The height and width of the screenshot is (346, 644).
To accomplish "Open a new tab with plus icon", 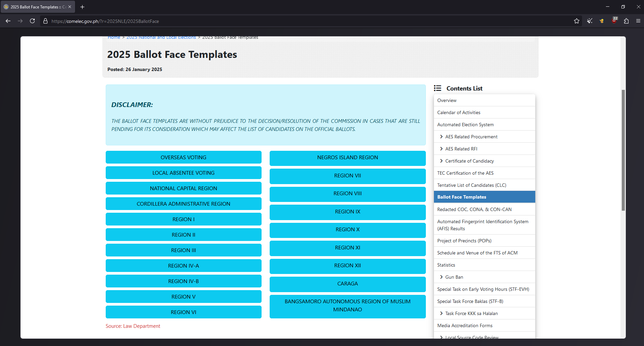I will click(82, 7).
